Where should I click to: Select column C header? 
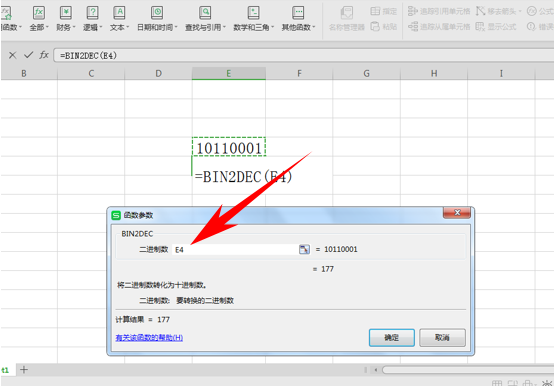pyautogui.click(x=91, y=74)
